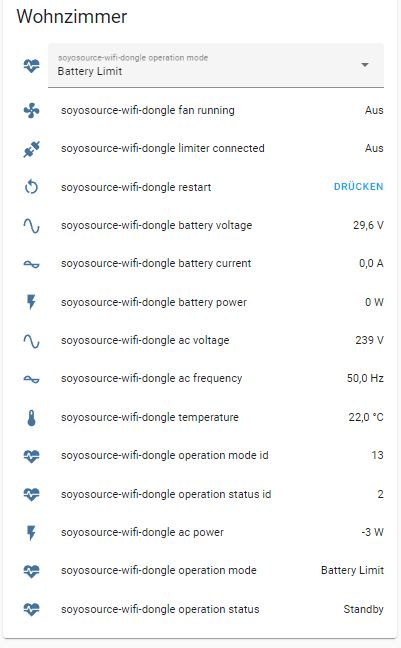Click the plug icon for limiter connected
The image size is (401, 648).
coord(31,149)
